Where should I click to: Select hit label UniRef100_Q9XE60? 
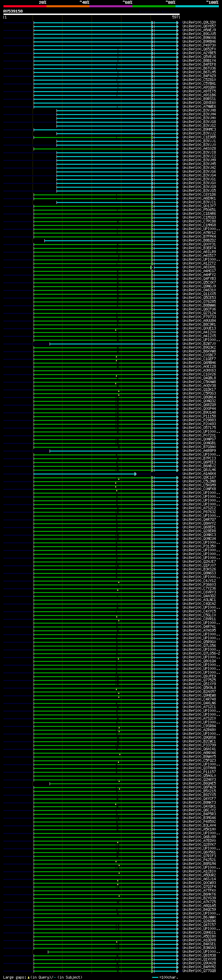[x=199, y=103]
